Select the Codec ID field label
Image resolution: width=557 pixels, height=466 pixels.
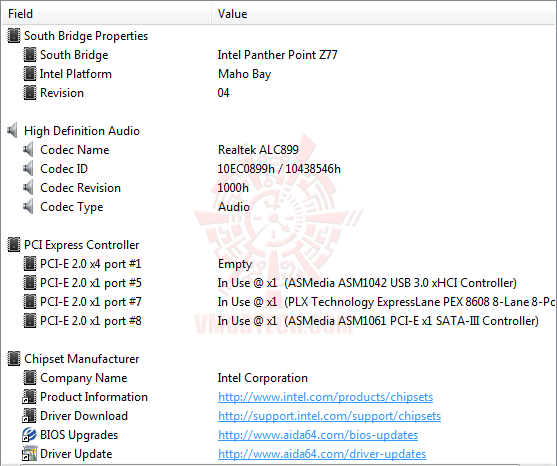click(x=64, y=169)
